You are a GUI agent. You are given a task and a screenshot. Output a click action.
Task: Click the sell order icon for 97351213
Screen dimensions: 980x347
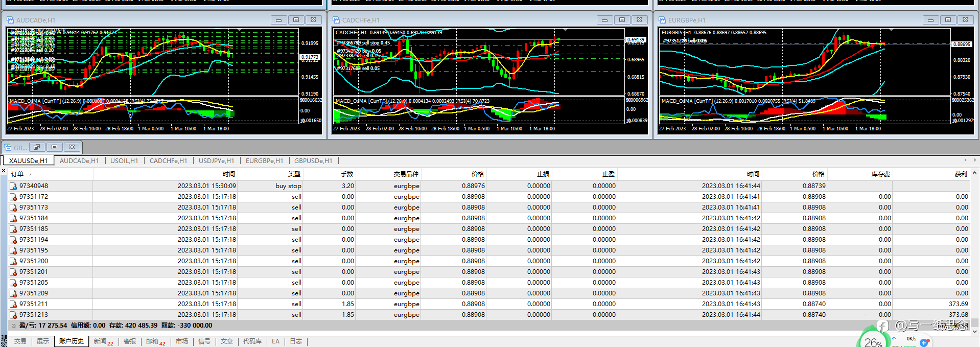tap(13, 315)
